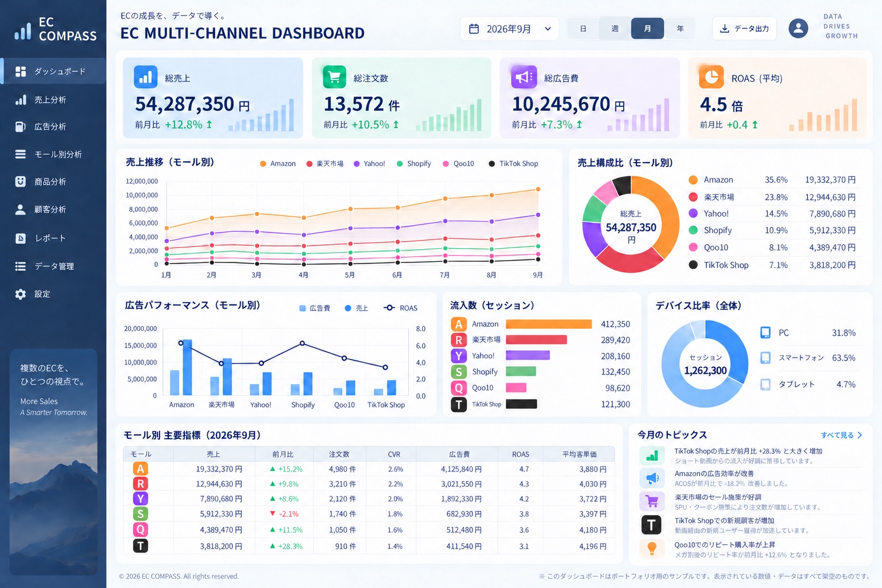Screen dimensions: 882x588
Task: Click the lightbulb icon for Qoo10 topic
Action: pos(652,548)
